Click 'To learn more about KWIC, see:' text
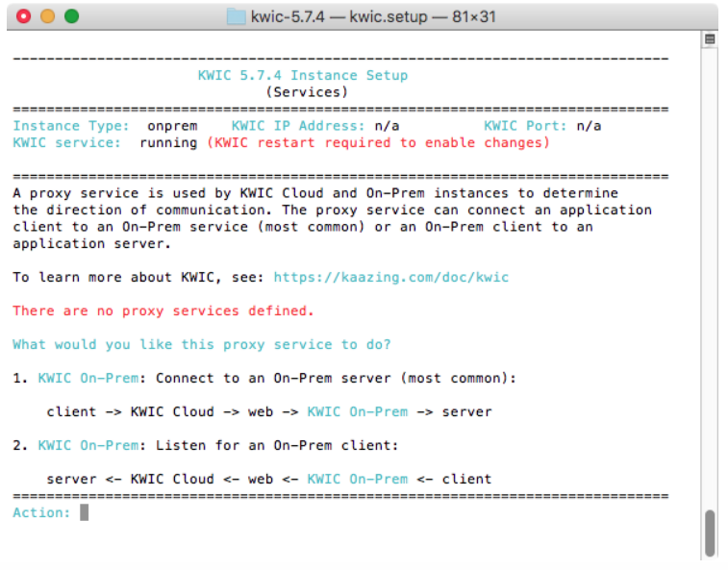 coord(138,277)
